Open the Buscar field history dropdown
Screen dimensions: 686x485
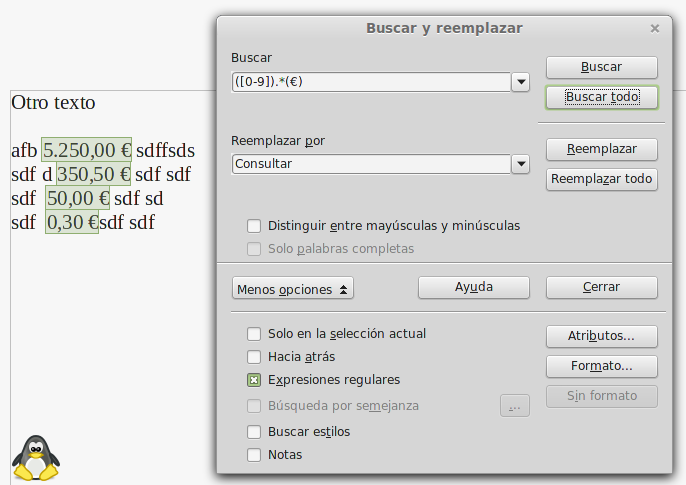point(521,82)
